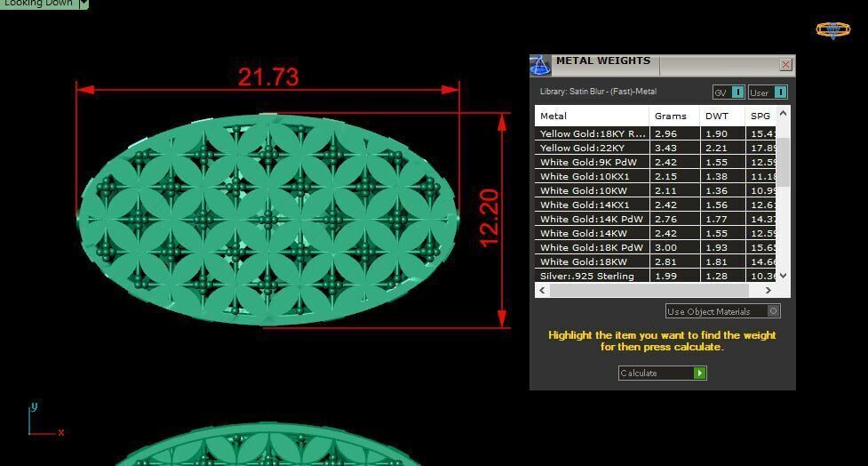Click the horizontal scrollbar left arrow
The width and height of the screenshot is (868, 466).
tap(542, 290)
